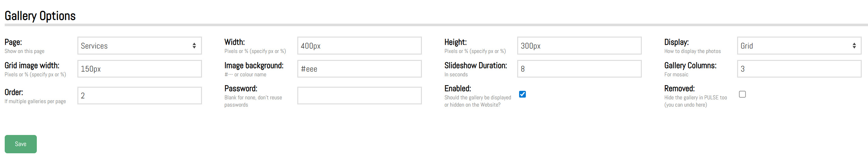Click the empty Password field
Image resolution: width=868 pixels, height=158 pixels.
(359, 96)
